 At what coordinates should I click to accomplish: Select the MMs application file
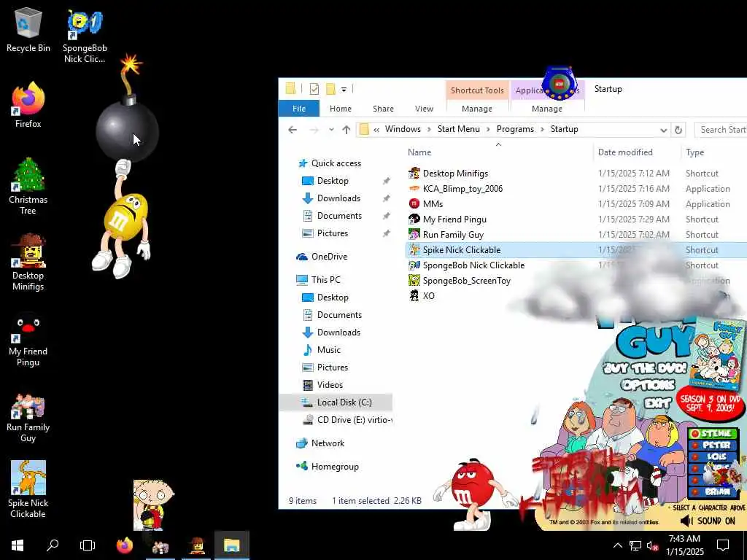[433, 204]
